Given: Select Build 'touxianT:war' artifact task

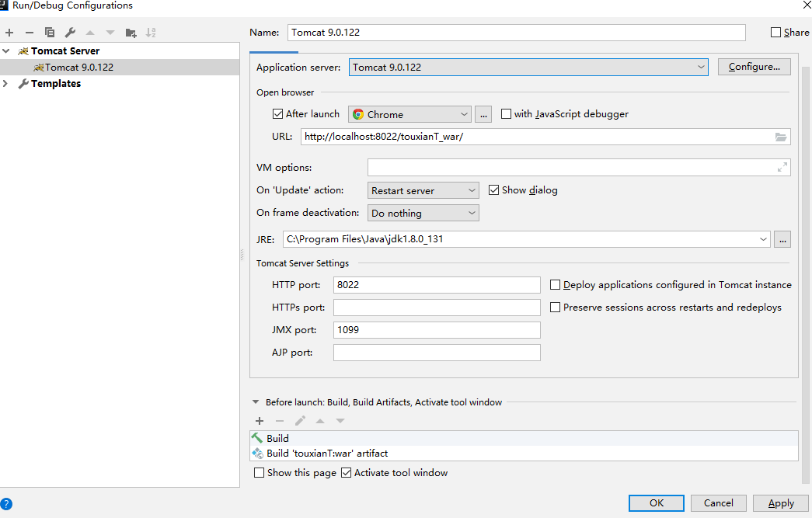Looking at the screenshot, I should coord(524,454).
